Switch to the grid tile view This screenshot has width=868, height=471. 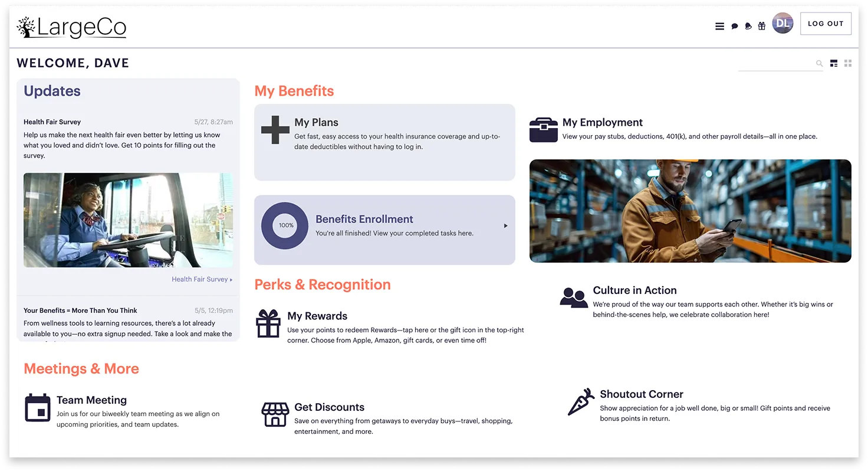click(848, 63)
